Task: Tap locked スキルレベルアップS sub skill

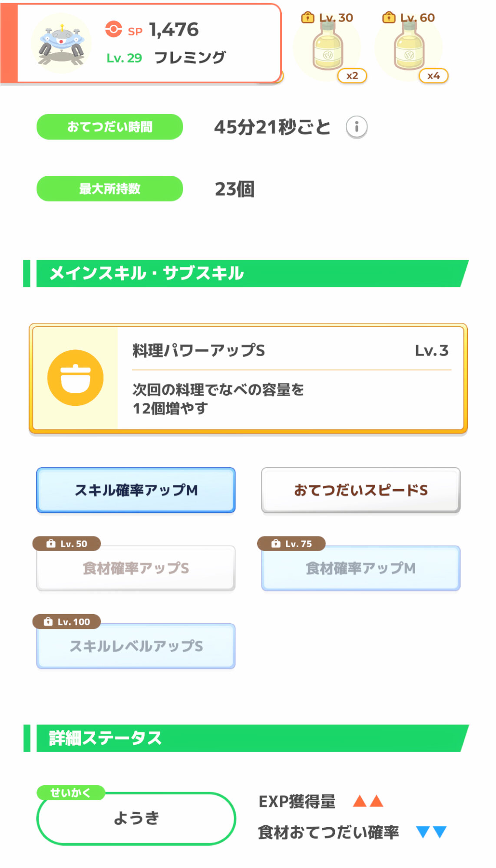Action: pos(136,647)
